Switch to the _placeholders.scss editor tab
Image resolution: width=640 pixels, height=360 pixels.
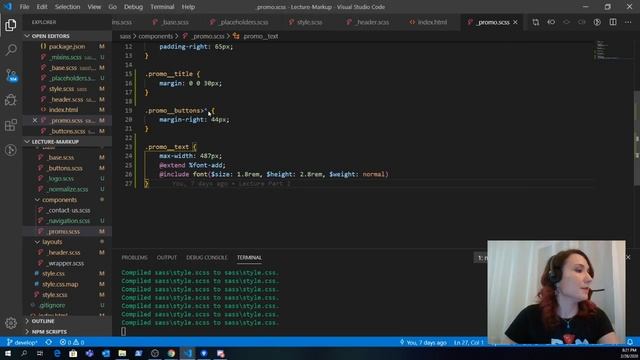coord(240,22)
